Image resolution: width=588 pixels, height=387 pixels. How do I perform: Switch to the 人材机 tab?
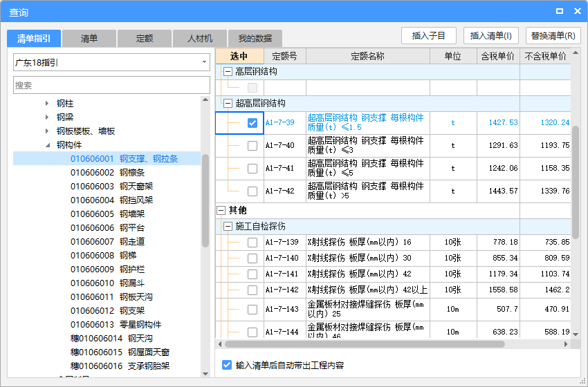199,38
